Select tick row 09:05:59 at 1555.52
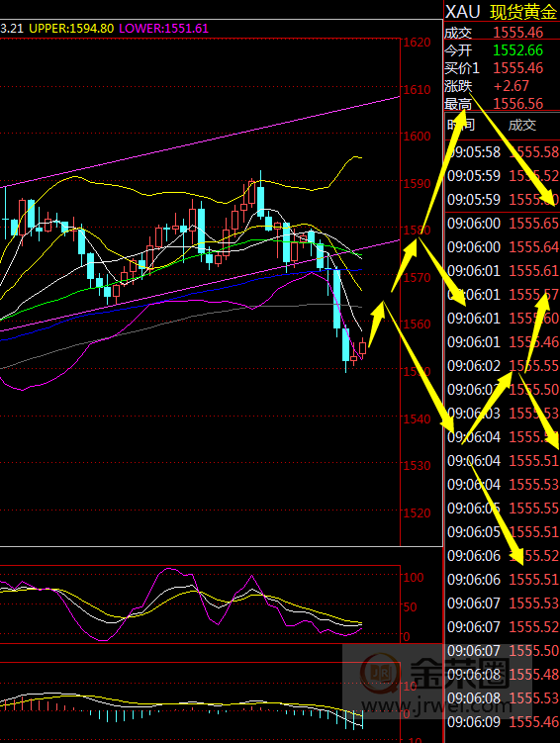The height and width of the screenshot is (743, 560). [x=503, y=176]
